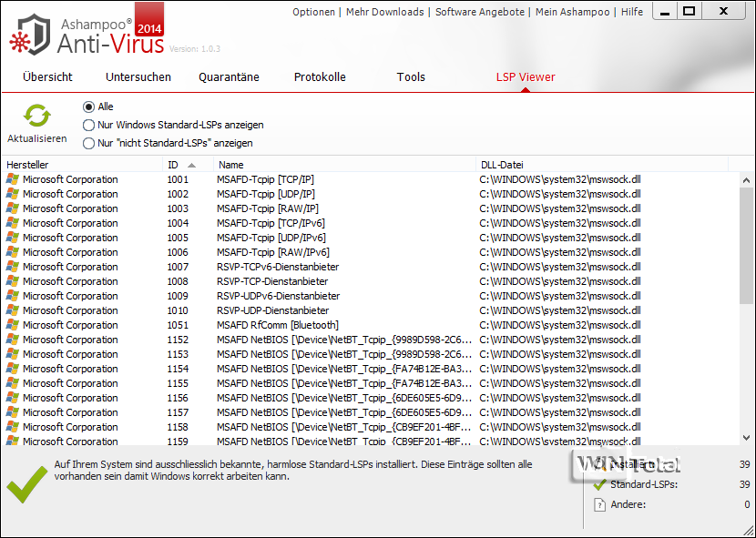Select the LSP Viewer tab
756x538 pixels.
(526, 77)
